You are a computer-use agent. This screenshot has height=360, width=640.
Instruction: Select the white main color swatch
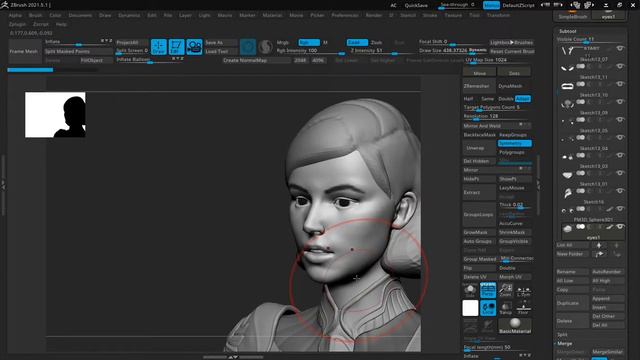[x=470, y=308]
